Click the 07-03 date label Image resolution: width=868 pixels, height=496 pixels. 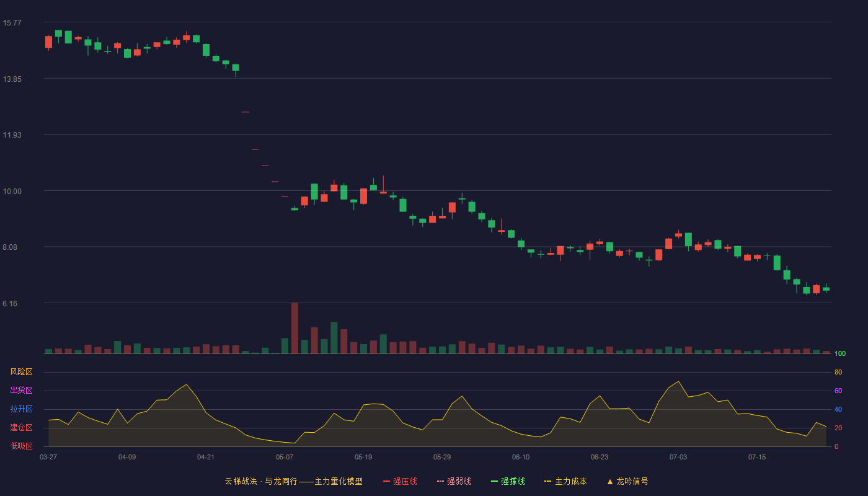coord(678,457)
